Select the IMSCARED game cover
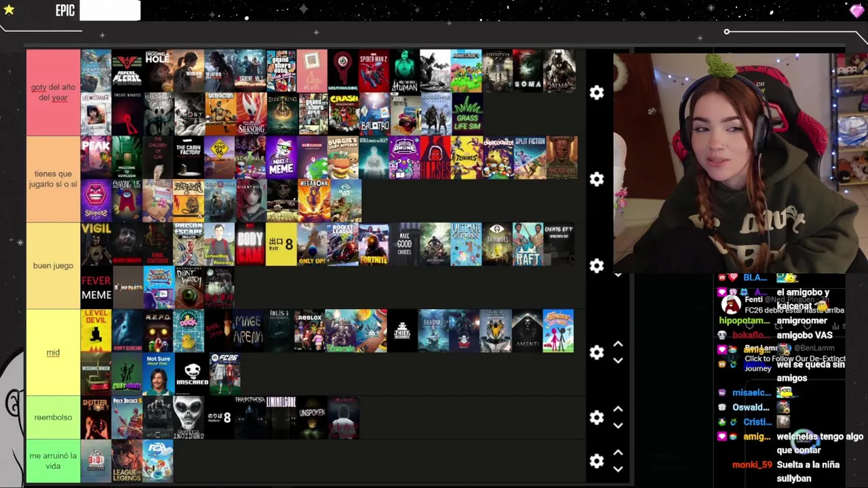This screenshot has width=868, height=488. [x=192, y=374]
